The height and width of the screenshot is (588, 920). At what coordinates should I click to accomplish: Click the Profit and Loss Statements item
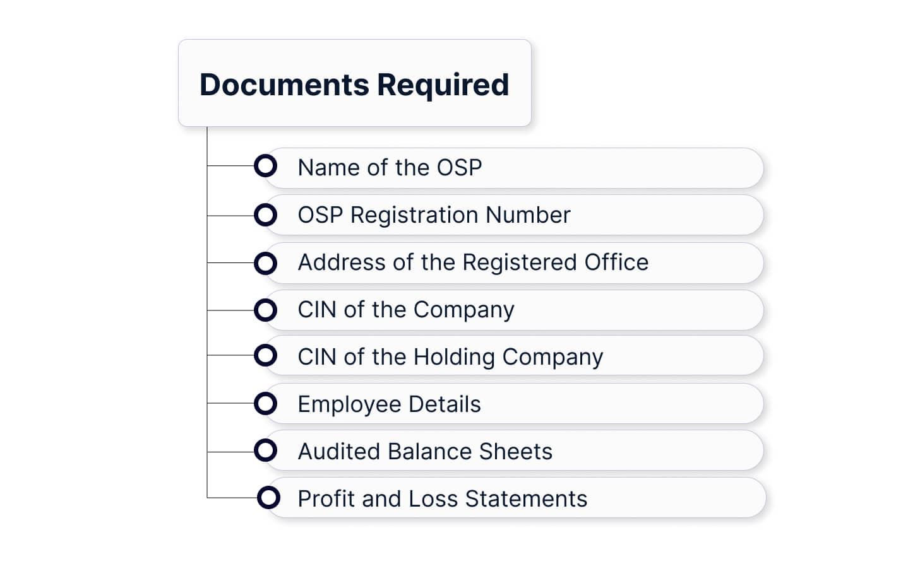442,499
